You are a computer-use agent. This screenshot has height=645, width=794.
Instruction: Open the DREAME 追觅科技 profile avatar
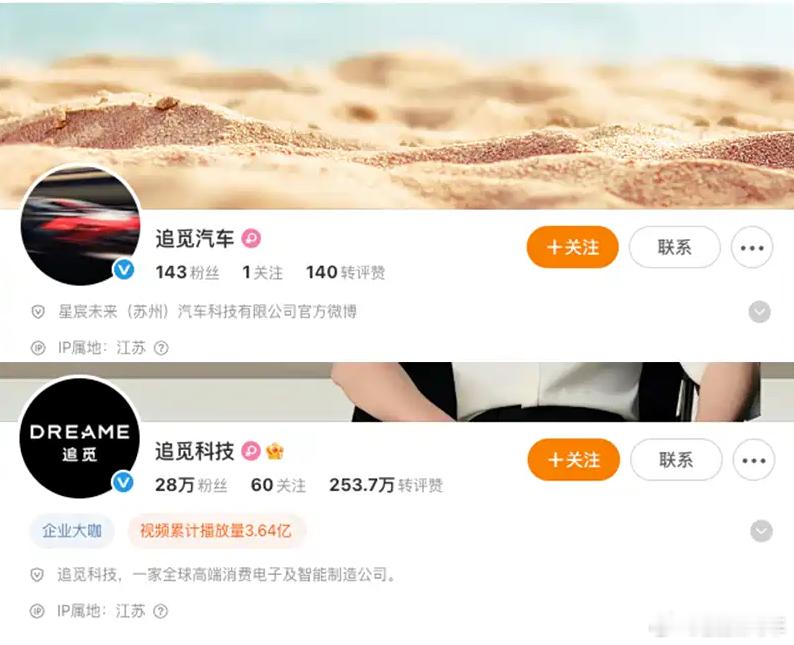click(80, 437)
